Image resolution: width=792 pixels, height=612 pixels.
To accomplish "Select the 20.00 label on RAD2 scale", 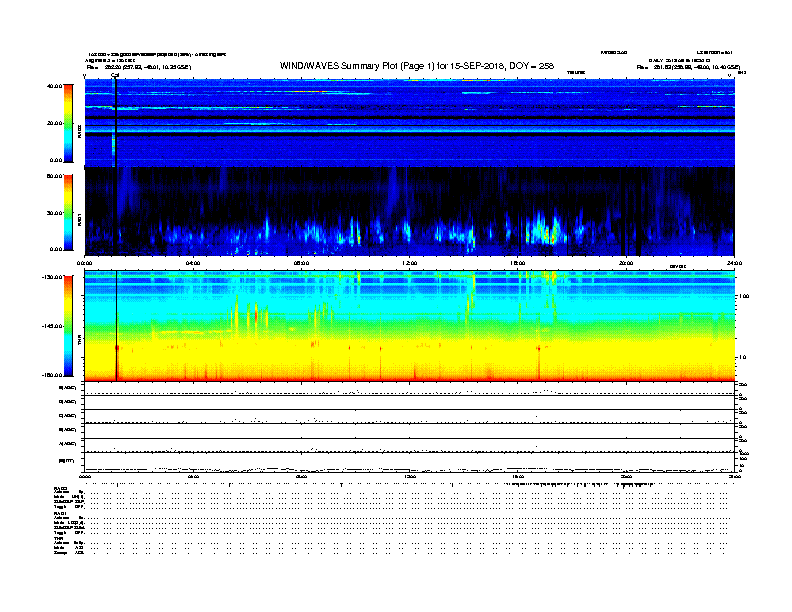I will (54, 123).
